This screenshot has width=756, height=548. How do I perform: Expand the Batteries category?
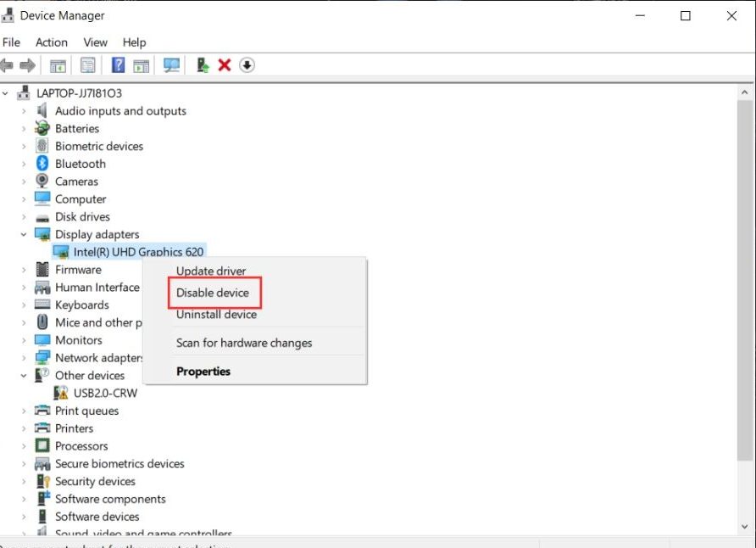(24, 128)
